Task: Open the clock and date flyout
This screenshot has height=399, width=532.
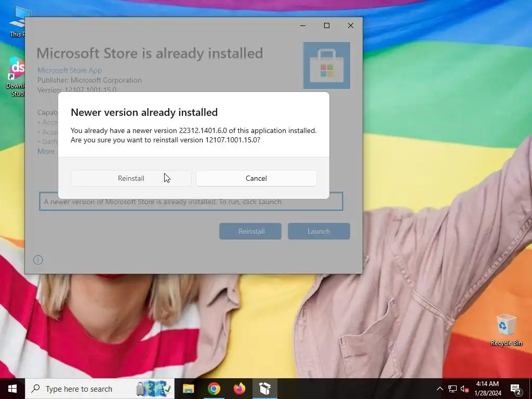Action: [x=487, y=389]
